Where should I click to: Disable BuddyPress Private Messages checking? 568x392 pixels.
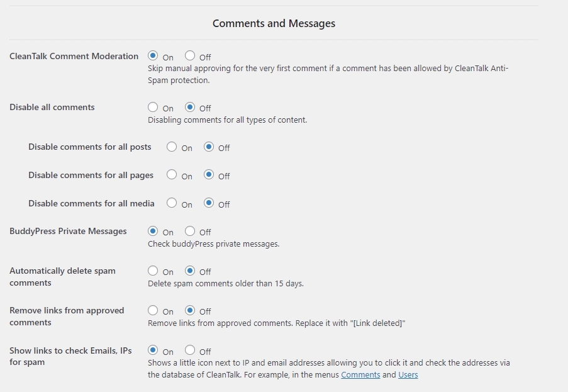pos(189,231)
